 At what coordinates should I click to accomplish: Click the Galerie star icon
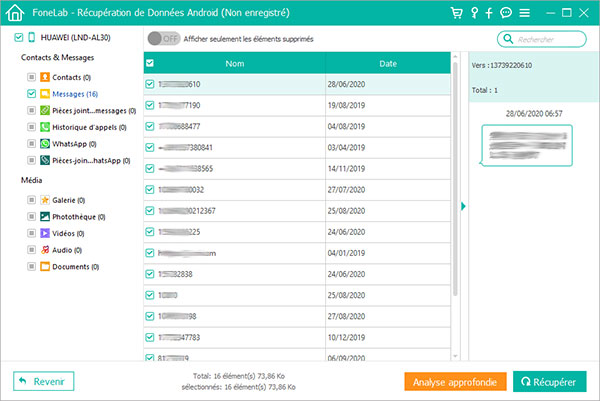(45, 200)
